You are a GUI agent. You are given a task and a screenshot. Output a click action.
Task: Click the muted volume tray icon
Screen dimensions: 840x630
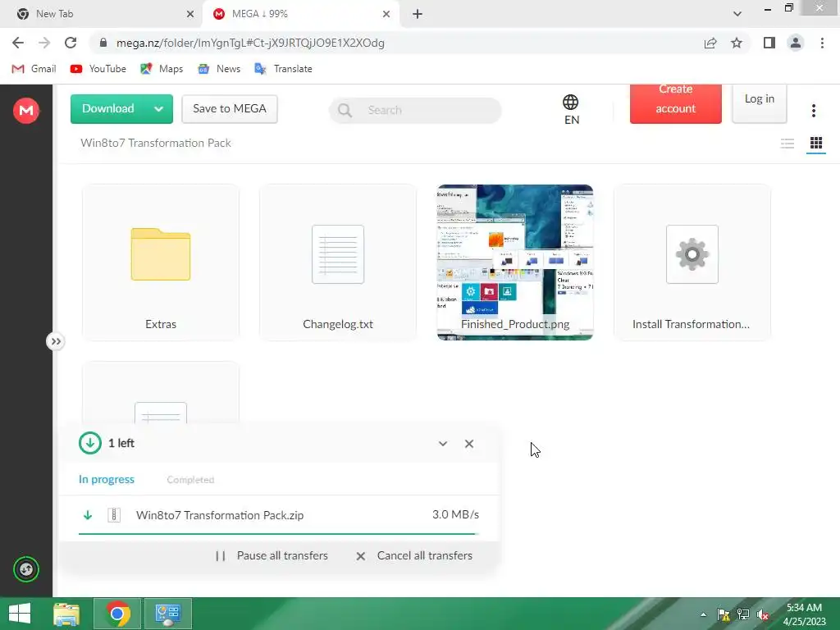coord(762,614)
